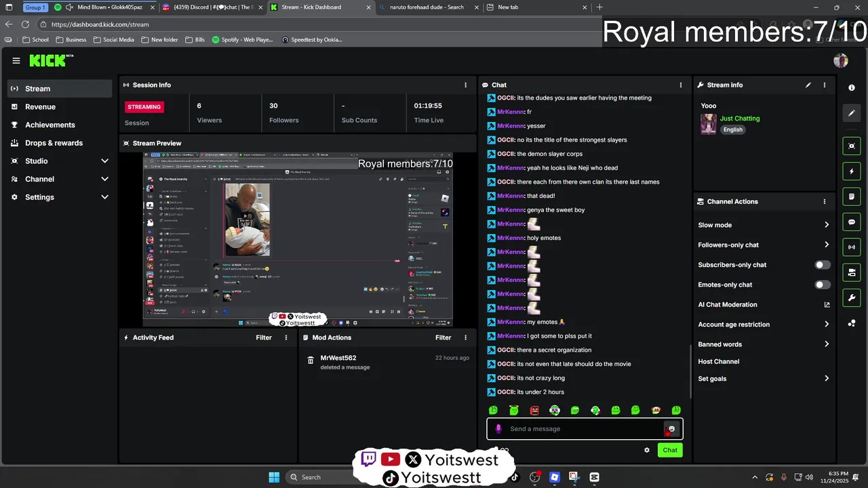Toggle the wrench widget icon in the right sidebar
The height and width of the screenshot is (488, 868).
[x=852, y=298]
